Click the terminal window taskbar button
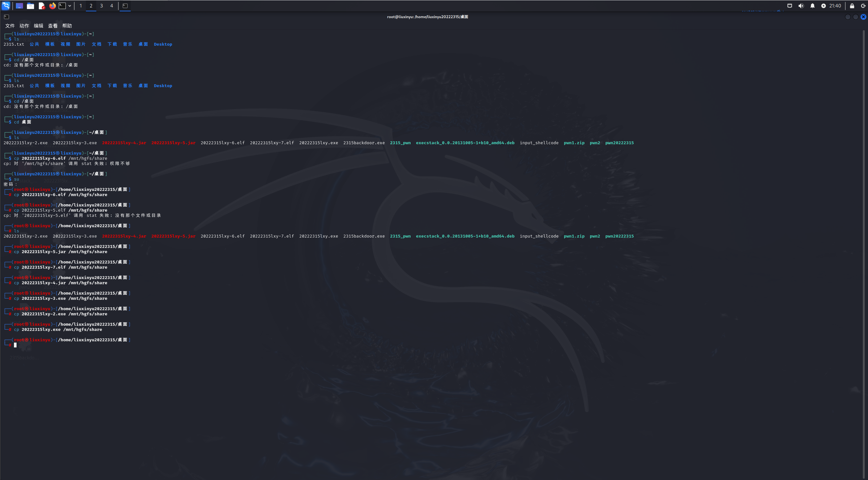This screenshot has height=480, width=868. [125, 6]
